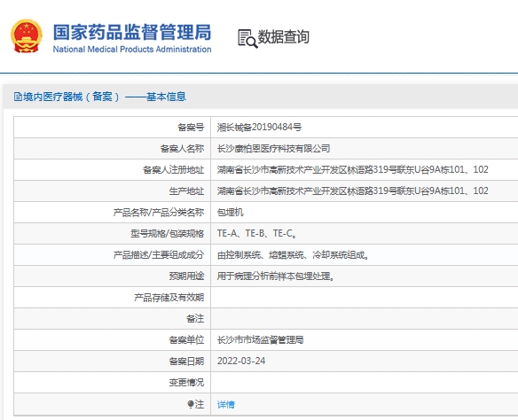The height and width of the screenshot is (420, 518).
Task: Select filing unit 长沙市市场监督管理局
Action: point(260,340)
